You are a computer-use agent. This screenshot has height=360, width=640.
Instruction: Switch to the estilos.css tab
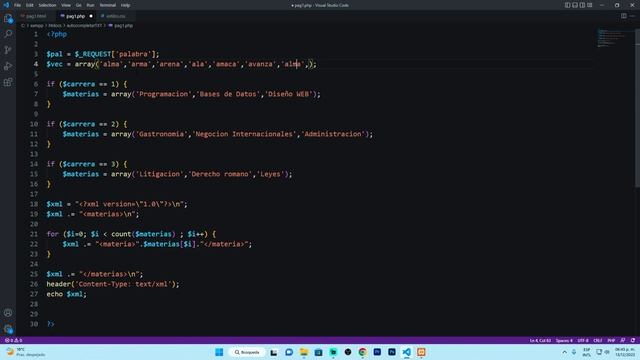click(x=116, y=16)
